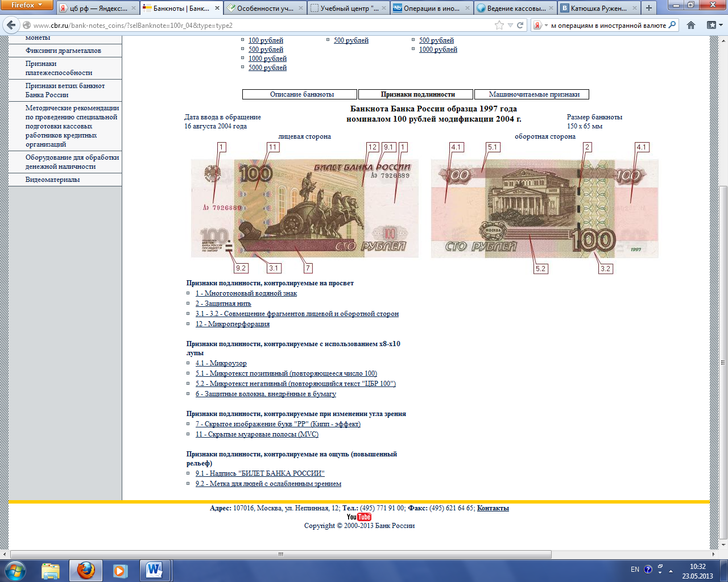Click the Firefox back arrow button
728x582 pixels.
[11, 25]
